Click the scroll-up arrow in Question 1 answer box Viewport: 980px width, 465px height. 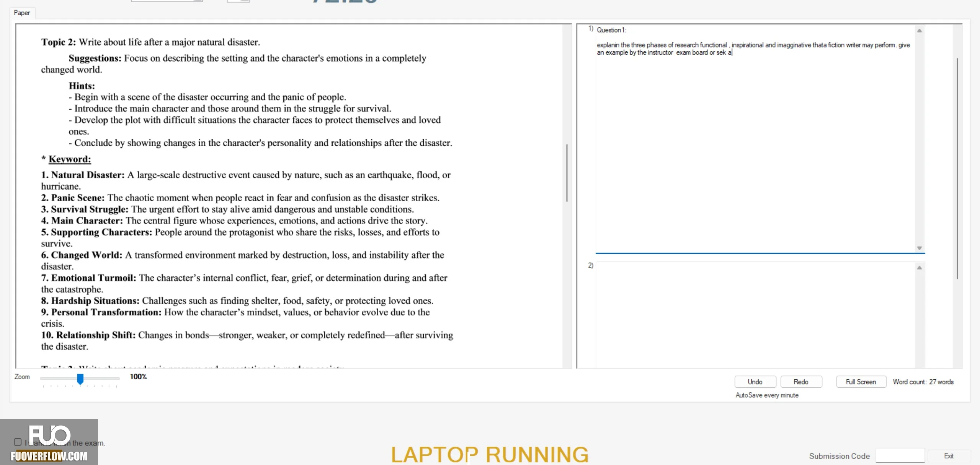[919, 31]
